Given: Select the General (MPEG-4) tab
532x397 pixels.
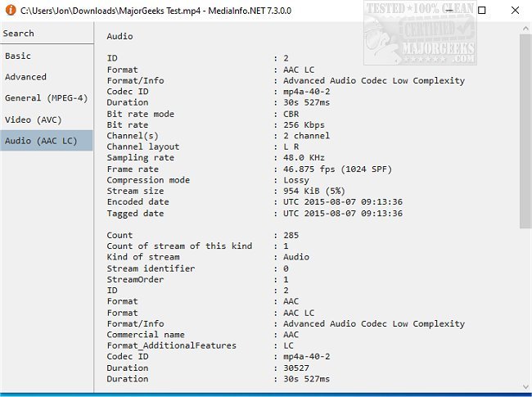Looking at the screenshot, I should 47,98.
